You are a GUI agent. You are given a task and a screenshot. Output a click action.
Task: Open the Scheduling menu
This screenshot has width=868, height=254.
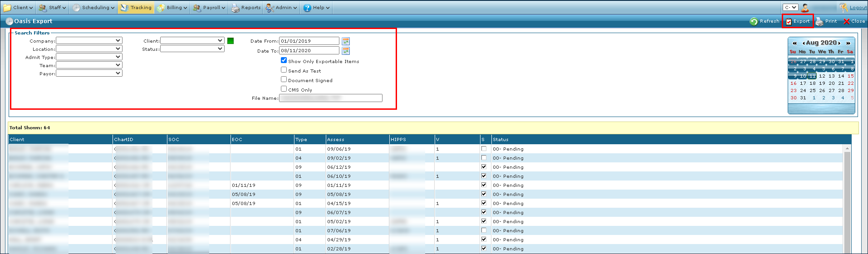pos(93,7)
